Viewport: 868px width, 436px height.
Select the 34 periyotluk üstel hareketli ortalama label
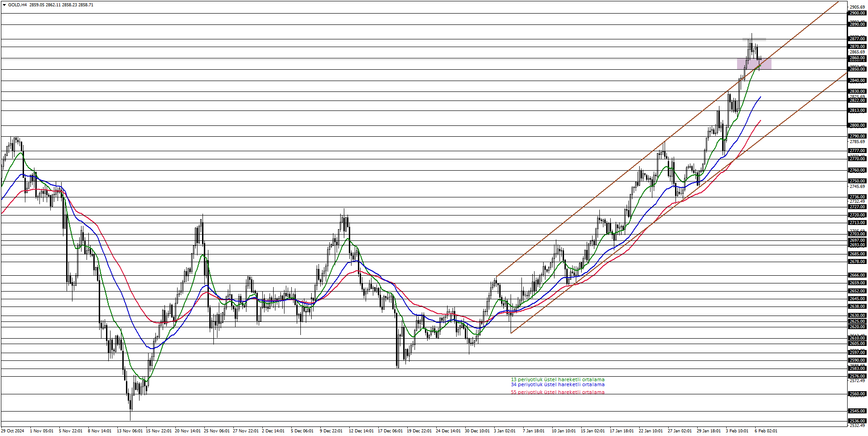click(x=558, y=384)
